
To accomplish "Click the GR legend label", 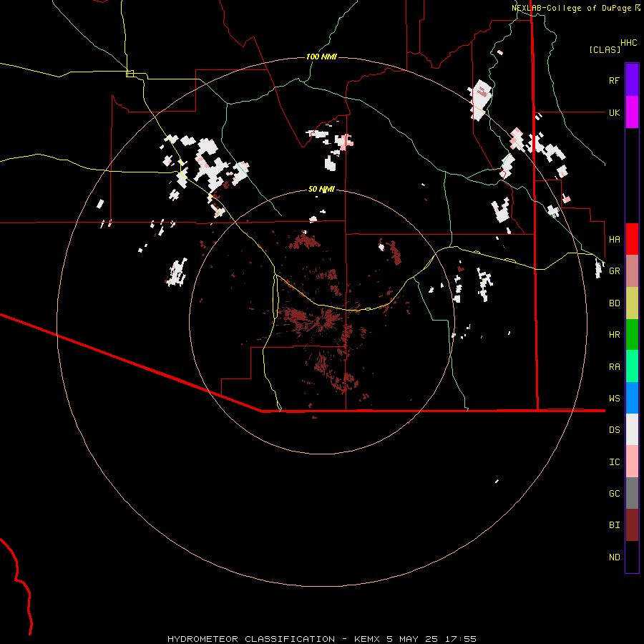I will 614,271.
